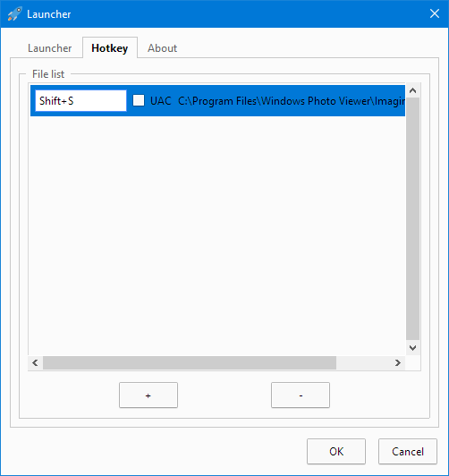Click the Launcher window title text
The image size is (449, 476).
pos(49,14)
